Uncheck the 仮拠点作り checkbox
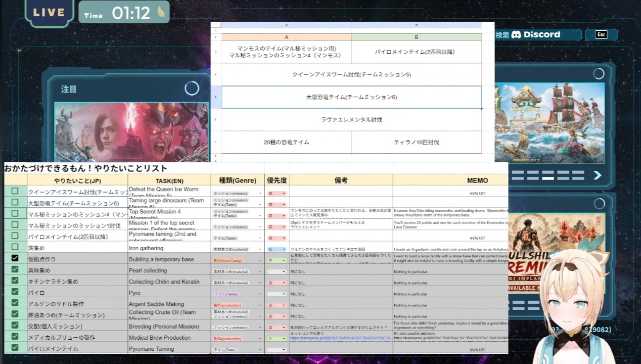Viewport: 641px width, 364px height. point(15,258)
